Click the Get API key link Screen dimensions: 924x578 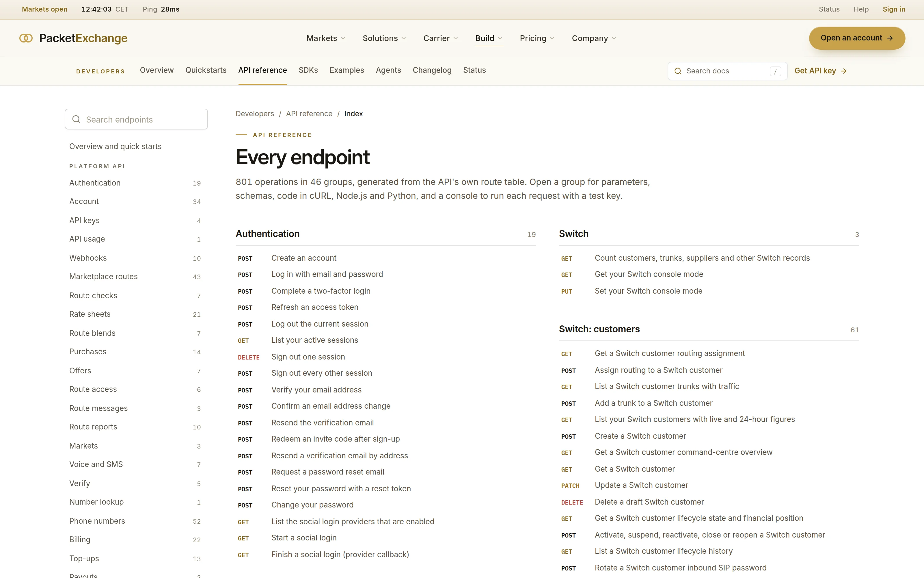[821, 71]
